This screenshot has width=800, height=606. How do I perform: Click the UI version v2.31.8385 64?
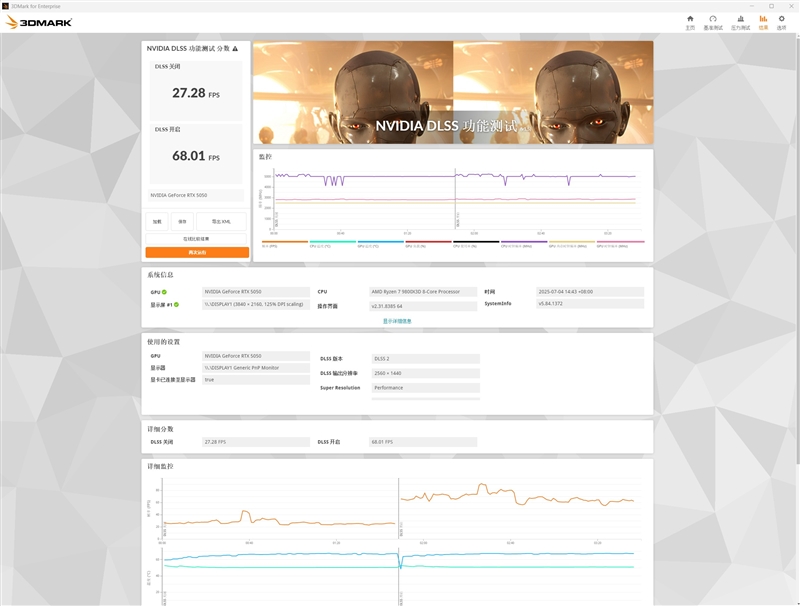coord(423,306)
